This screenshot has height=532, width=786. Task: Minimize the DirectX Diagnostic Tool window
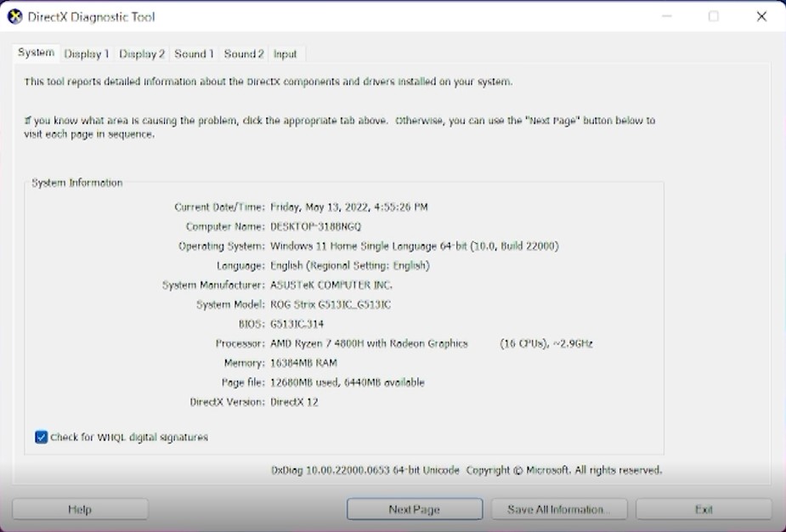click(x=667, y=16)
